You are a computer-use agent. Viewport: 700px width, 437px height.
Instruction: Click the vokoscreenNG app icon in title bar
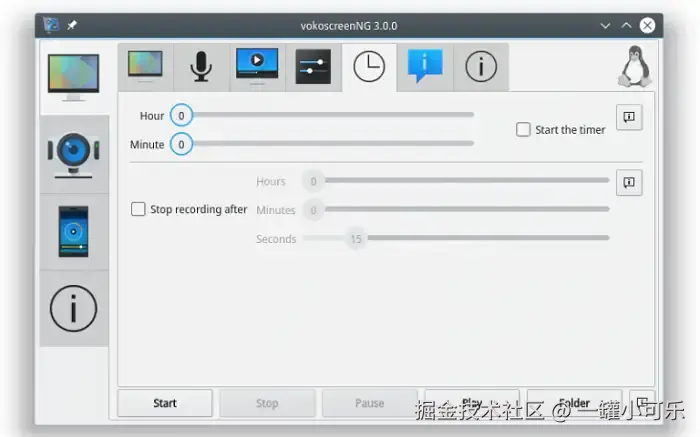[51, 25]
